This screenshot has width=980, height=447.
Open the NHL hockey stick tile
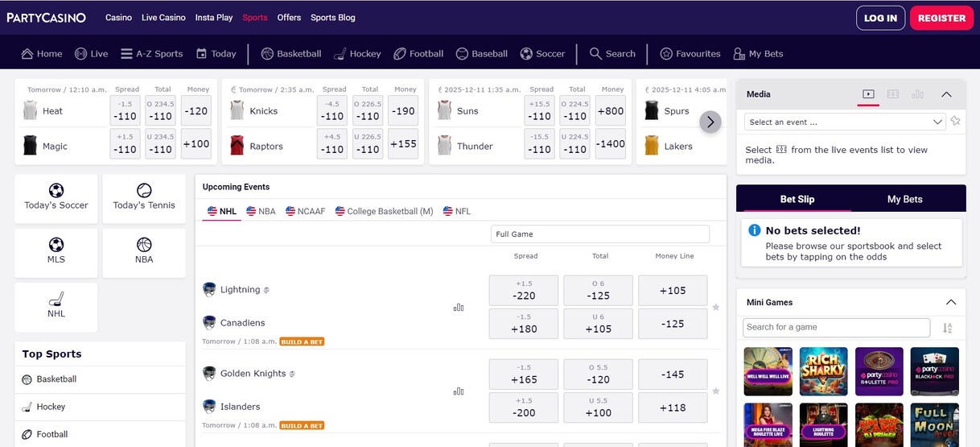(56, 306)
